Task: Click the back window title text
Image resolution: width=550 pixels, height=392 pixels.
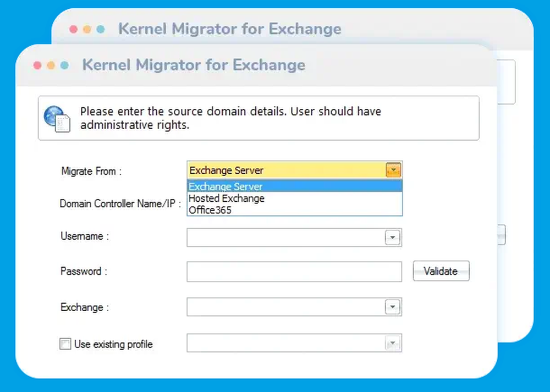Action: point(230,29)
